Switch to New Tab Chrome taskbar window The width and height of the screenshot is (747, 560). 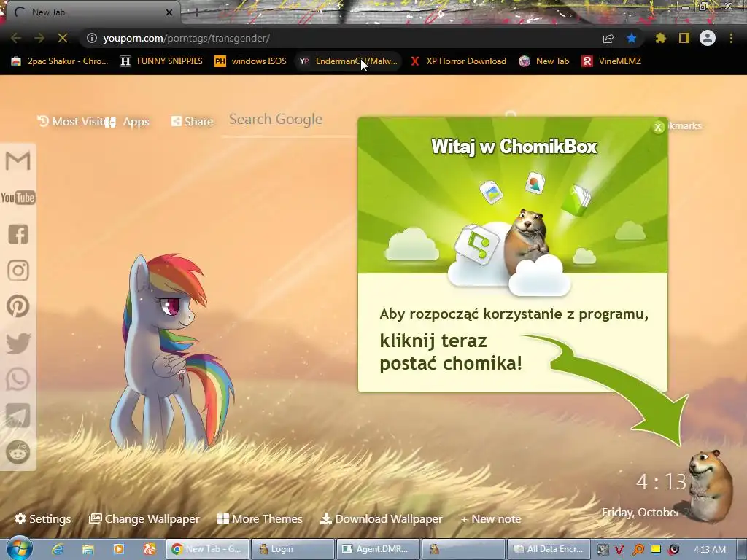pyautogui.click(x=207, y=549)
